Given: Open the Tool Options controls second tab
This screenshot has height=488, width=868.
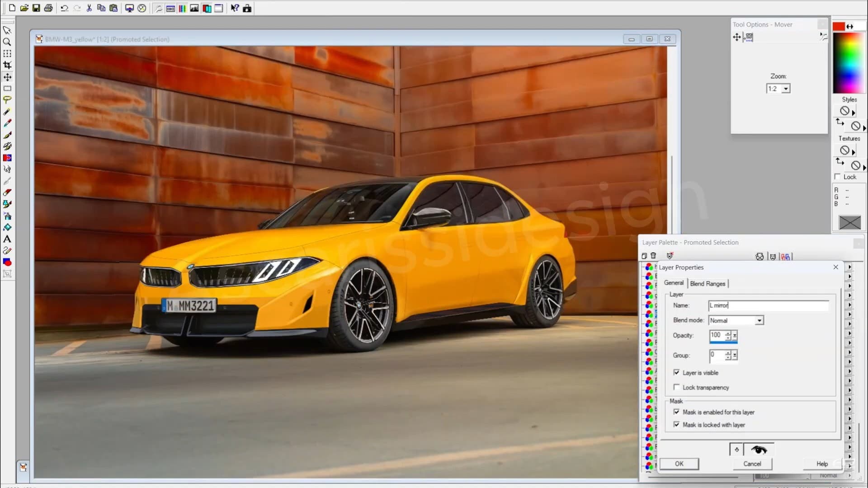Looking at the screenshot, I should point(749,38).
